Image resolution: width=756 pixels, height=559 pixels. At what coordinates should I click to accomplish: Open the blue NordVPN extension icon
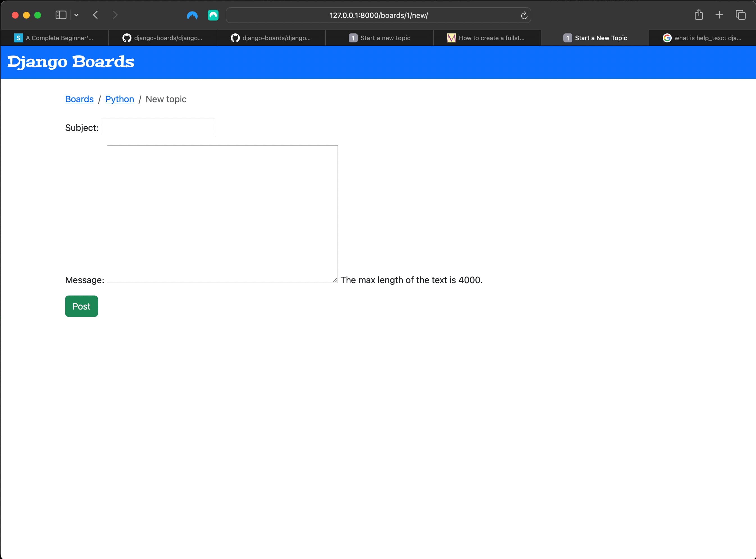192,15
